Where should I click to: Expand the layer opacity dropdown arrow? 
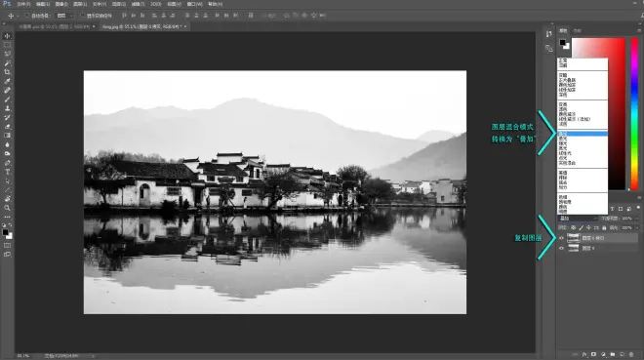point(636,219)
